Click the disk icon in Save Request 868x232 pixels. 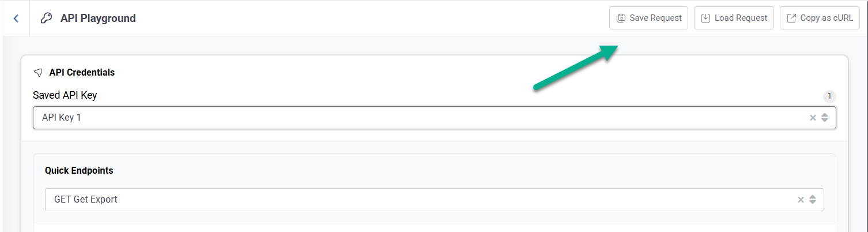click(x=621, y=18)
